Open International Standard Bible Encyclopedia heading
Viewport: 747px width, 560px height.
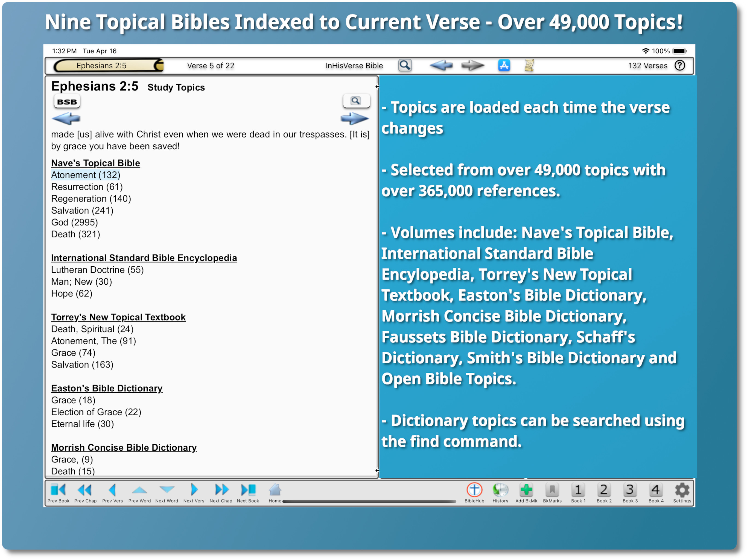click(x=144, y=258)
